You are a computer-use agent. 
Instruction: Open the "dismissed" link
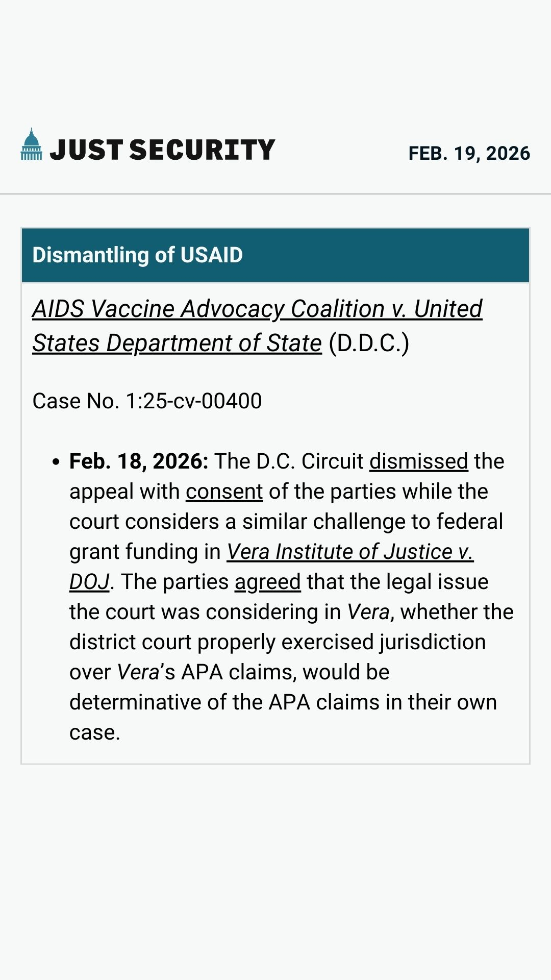coord(418,461)
